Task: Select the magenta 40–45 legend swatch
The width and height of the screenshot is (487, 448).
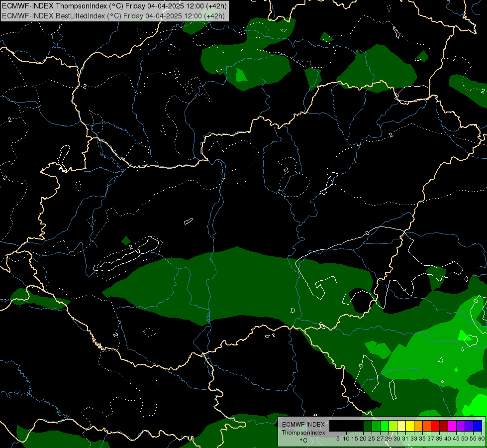Action: tap(452, 426)
